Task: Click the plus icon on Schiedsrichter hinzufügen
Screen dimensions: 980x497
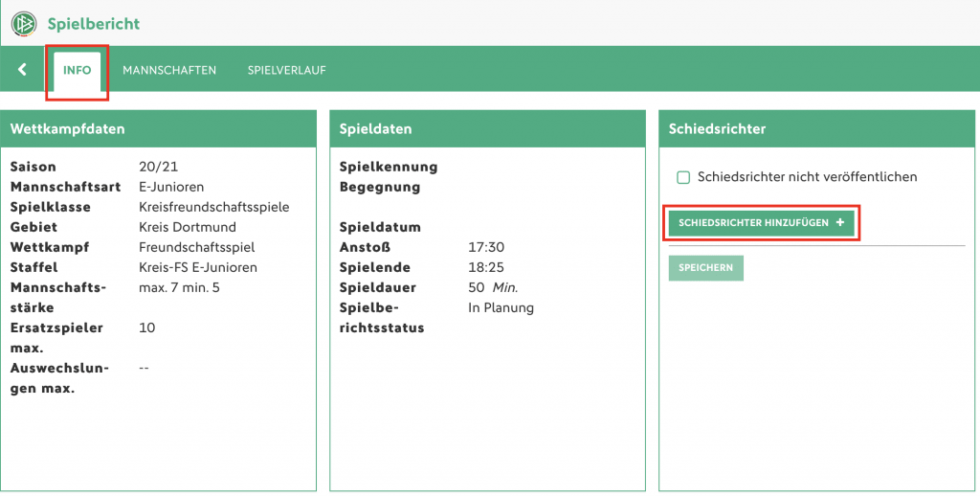Action: point(840,222)
